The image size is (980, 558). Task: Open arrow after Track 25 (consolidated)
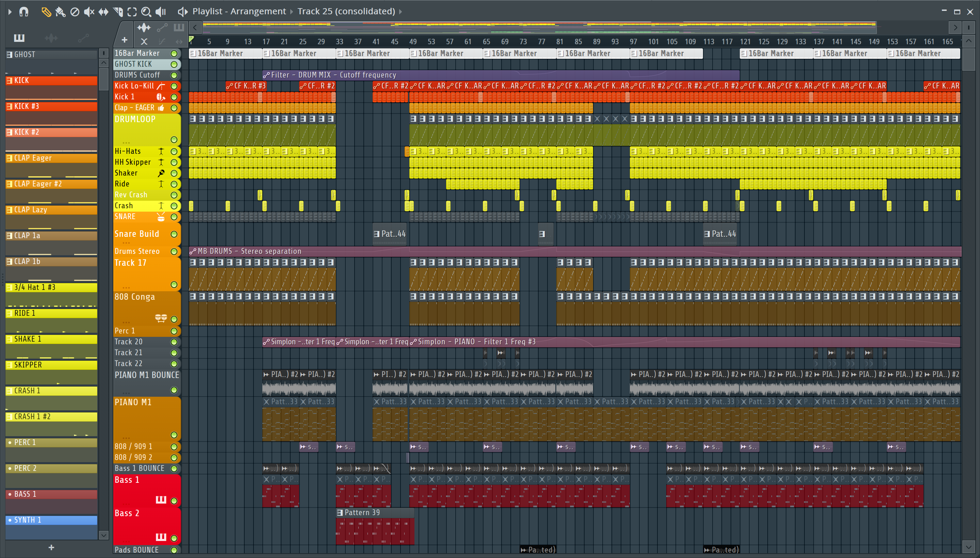(x=401, y=12)
